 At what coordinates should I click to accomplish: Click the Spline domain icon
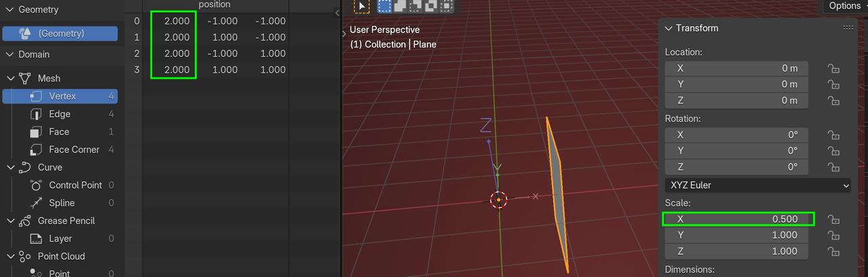[37, 203]
